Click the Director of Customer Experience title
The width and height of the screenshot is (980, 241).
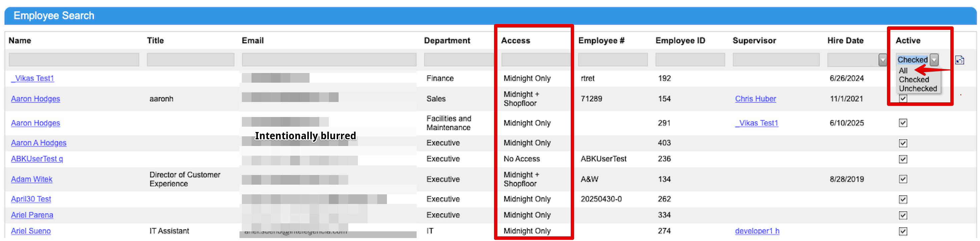[185, 179]
